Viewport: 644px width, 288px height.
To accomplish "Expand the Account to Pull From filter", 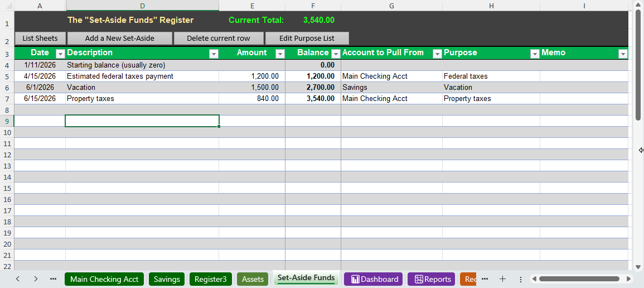I will [437, 54].
